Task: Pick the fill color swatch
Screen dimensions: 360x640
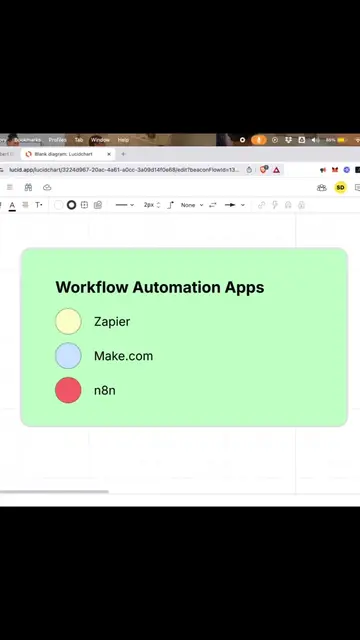Action: pos(58,205)
